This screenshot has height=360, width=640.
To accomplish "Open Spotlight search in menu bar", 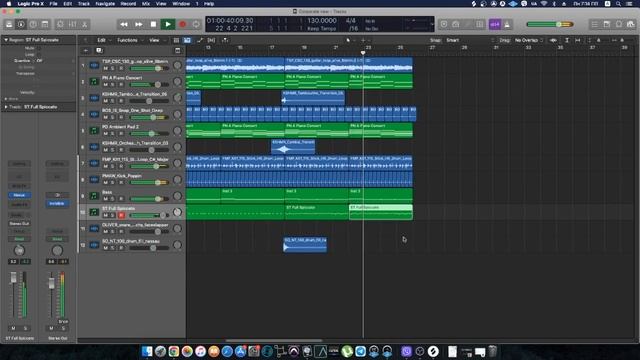I will click(x=619, y=4).
